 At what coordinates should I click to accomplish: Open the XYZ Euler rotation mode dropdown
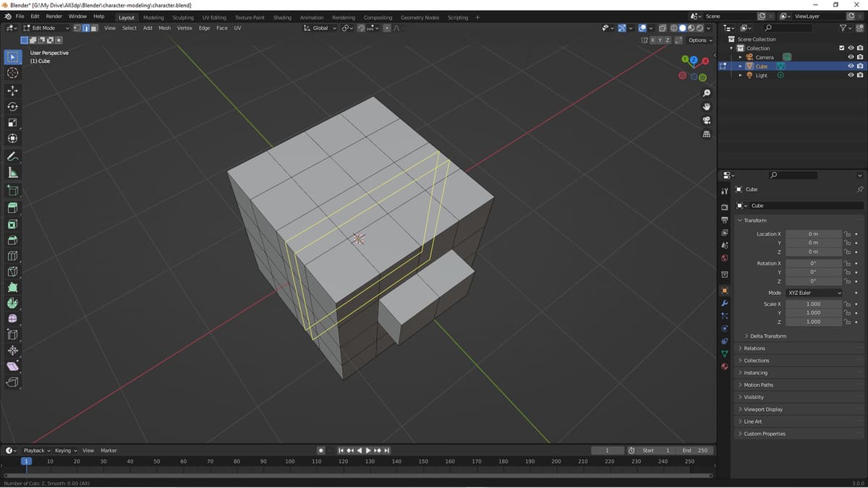tap(814, 293)
